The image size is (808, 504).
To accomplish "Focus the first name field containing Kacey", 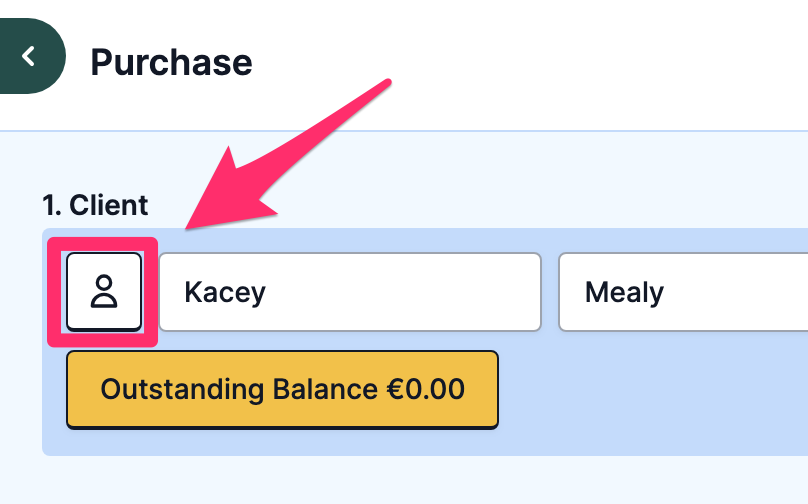I will point(350,292).
